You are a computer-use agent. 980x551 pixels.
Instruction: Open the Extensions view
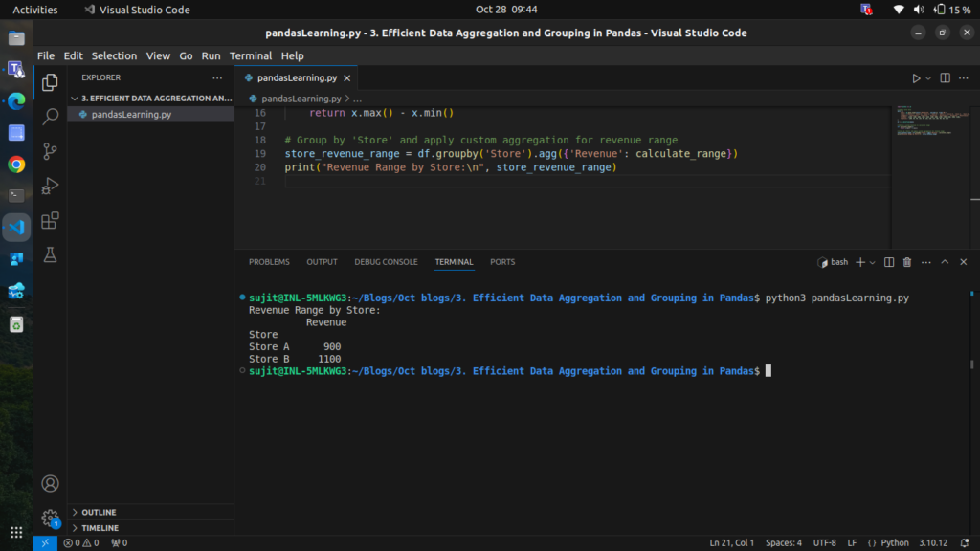tap(51, 220)
